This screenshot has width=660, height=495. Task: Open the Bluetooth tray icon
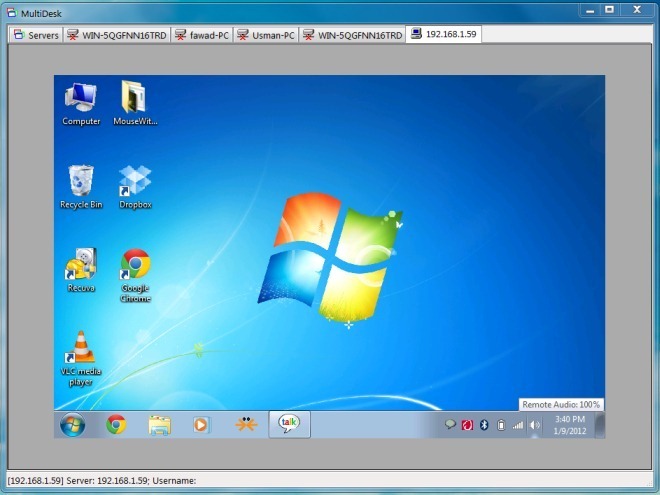pos(484,425)
